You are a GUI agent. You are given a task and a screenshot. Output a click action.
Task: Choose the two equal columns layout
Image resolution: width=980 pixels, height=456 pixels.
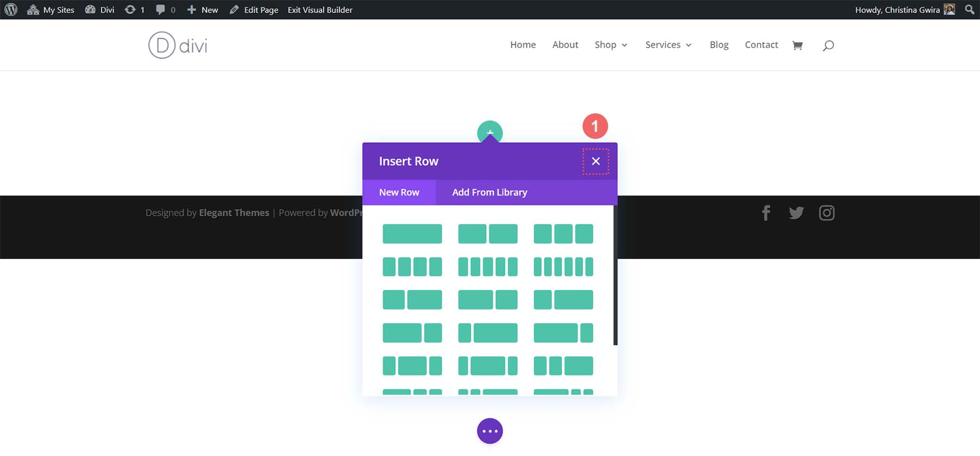click(488, 234)
